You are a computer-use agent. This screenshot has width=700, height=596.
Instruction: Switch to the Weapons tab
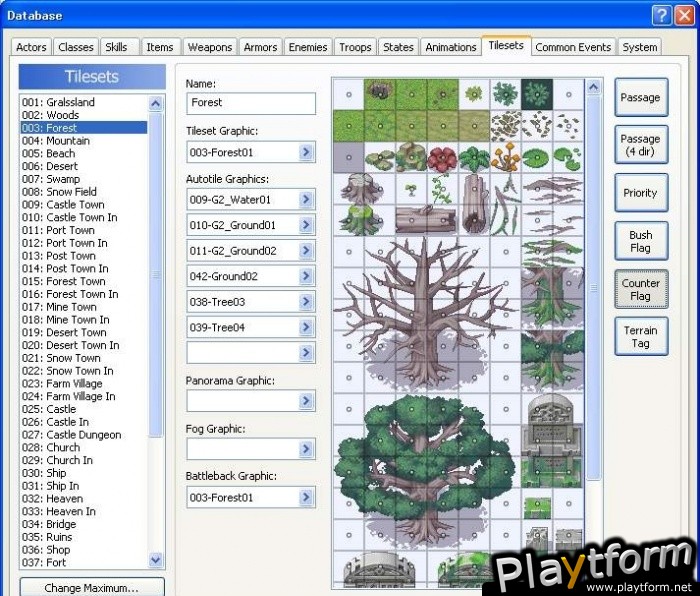(x=210, y=47)
